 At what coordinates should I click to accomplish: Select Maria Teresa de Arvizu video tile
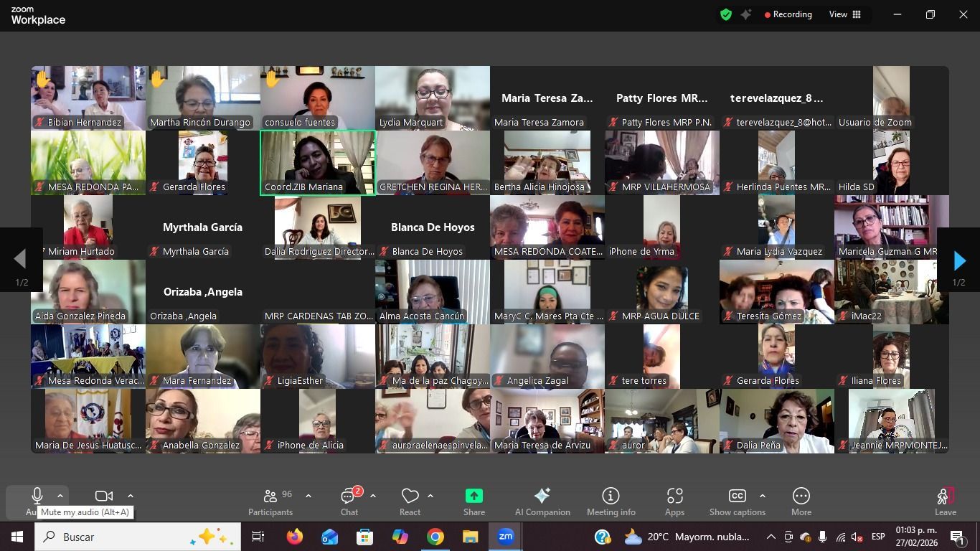click(547, 421)
